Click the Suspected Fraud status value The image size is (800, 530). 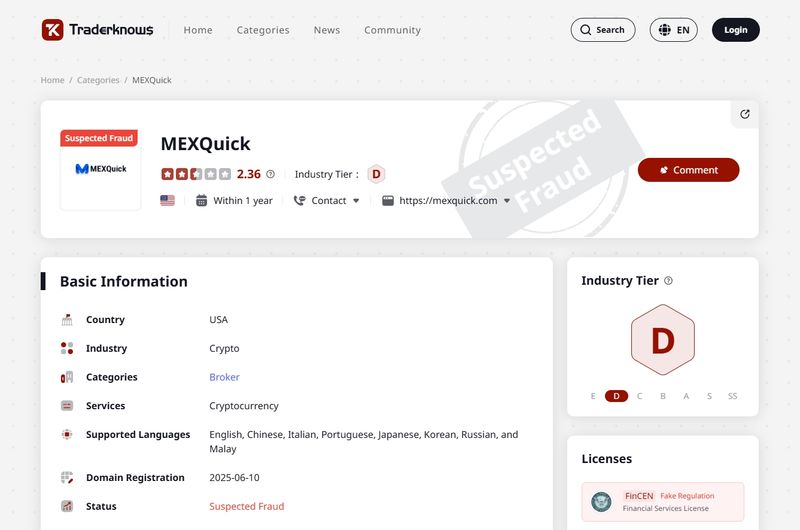[246, 506]
